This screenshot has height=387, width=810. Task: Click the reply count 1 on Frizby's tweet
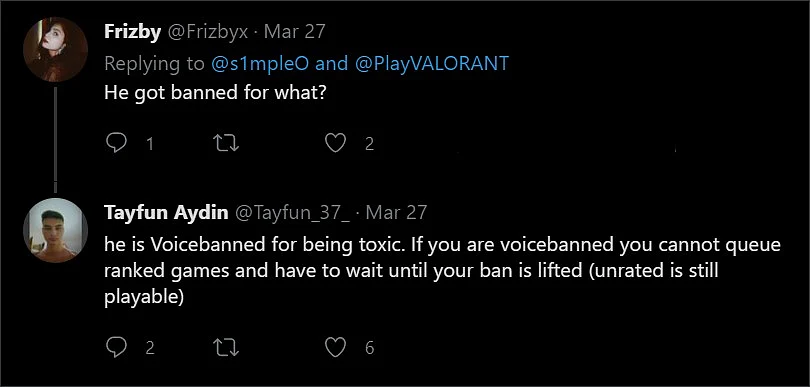pos(150,143)
